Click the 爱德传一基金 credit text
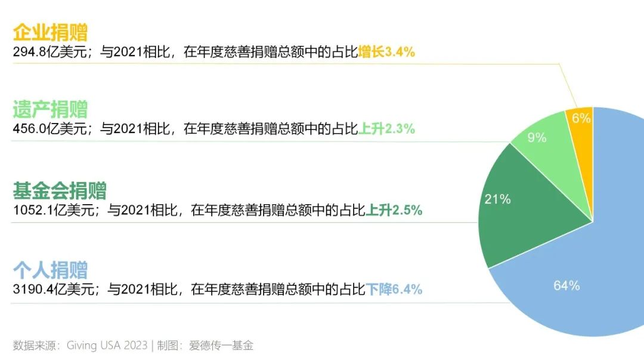Viewport: 644px width, 363px height. [221, 345]
